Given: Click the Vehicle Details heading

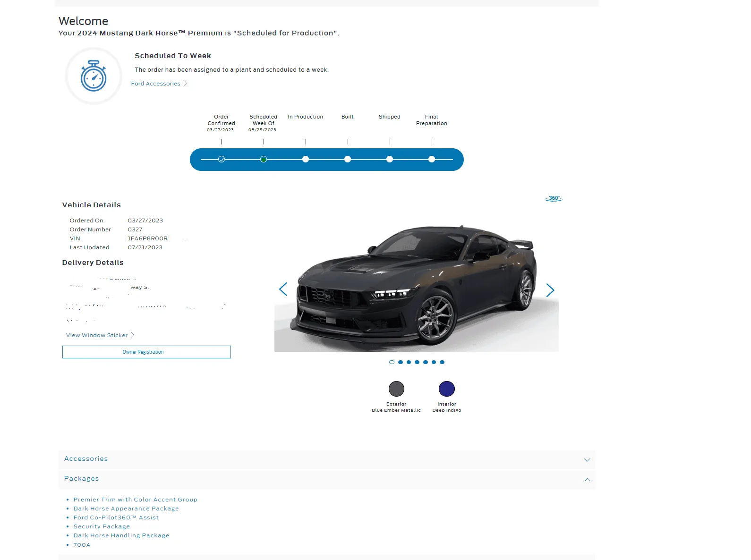Looking at the screenshot, I should [x=92, y=205].
